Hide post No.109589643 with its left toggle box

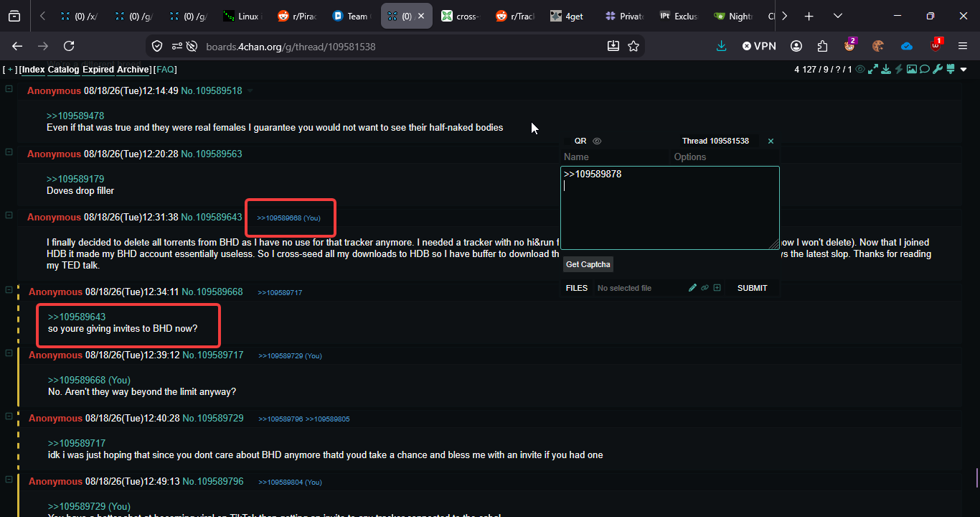pyautogui.click(x=9, y=215)
